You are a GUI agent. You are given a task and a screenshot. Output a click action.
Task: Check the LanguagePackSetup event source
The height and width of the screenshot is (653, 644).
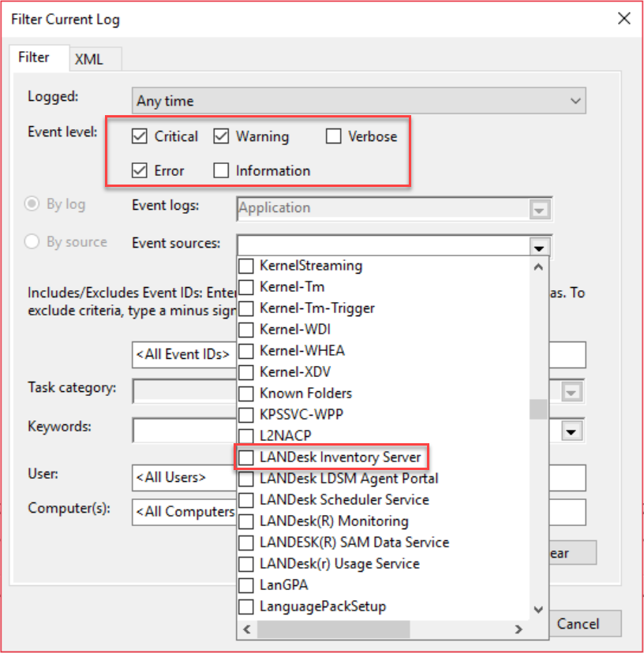pyautogui.click(x=245, y=606)
